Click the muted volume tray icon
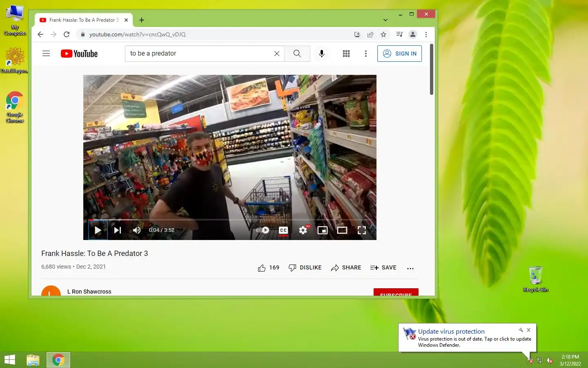 (550, 360)
